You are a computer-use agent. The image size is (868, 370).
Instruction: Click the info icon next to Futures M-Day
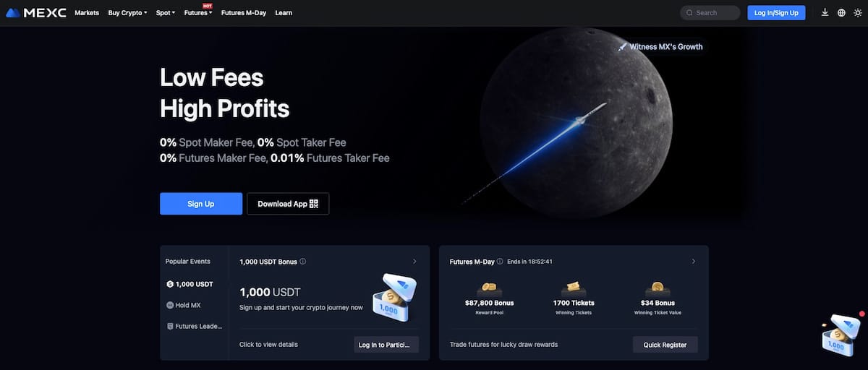500,262
